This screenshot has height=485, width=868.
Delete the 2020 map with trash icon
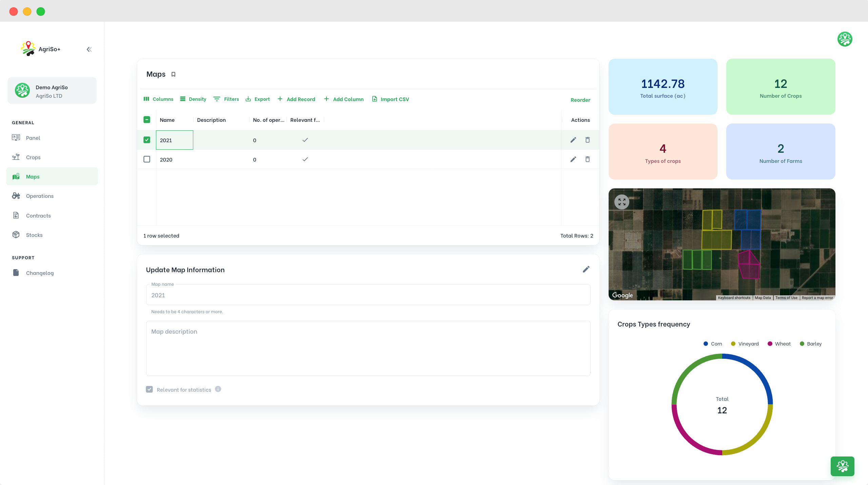[588, 160]
